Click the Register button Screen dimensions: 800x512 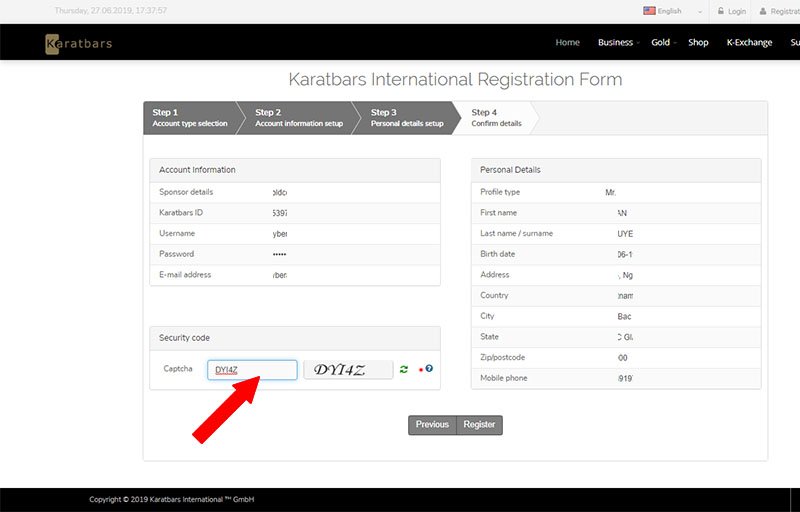coord(480,425)
